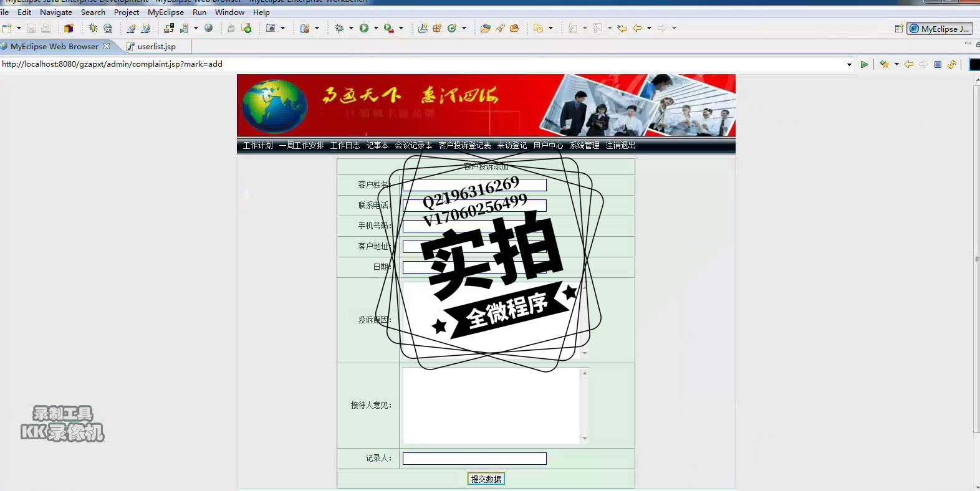Click the Open Type folder icon
Viewport: 980px width, 491px height.
[485, 28]
